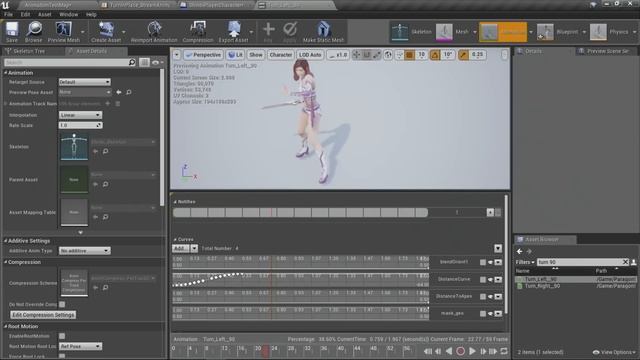Click the record button in playback controls
The width and height of the screenshot is (640, 360).
(460, 351)
